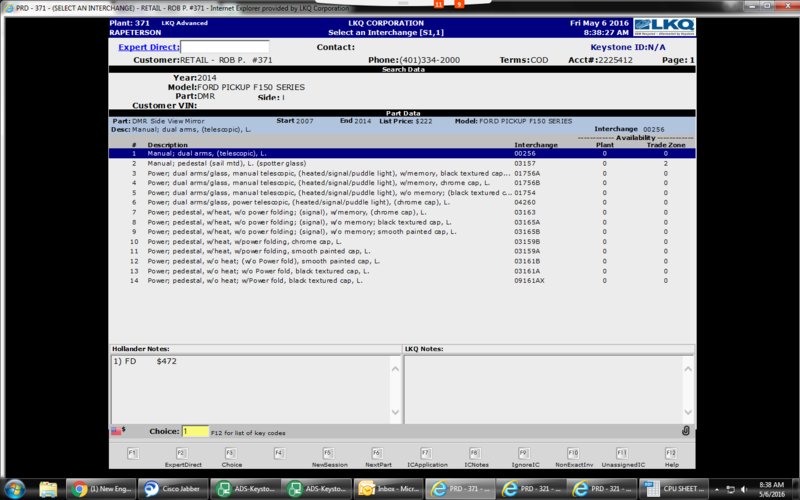This screenshot has height=500, width=800.
Task: Select row 11 with interchange 03159A
Action: click(402, 251)
